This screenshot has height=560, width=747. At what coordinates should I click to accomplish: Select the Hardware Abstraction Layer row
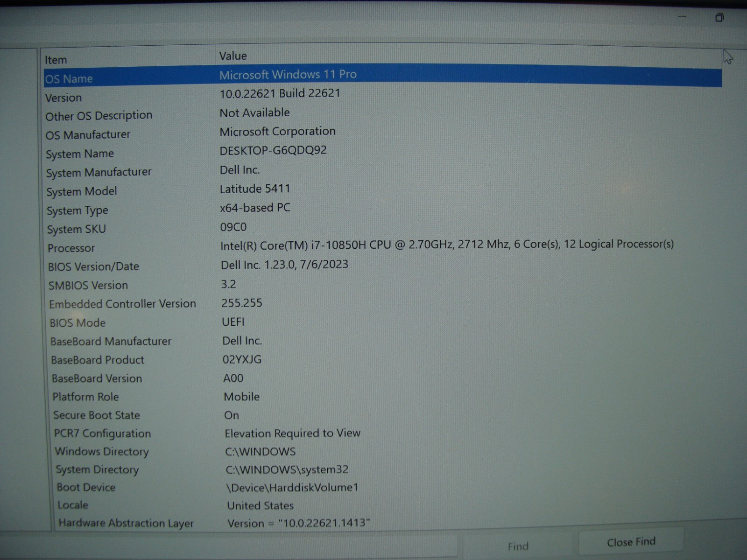pyautogui.click(x=126, y=523)
